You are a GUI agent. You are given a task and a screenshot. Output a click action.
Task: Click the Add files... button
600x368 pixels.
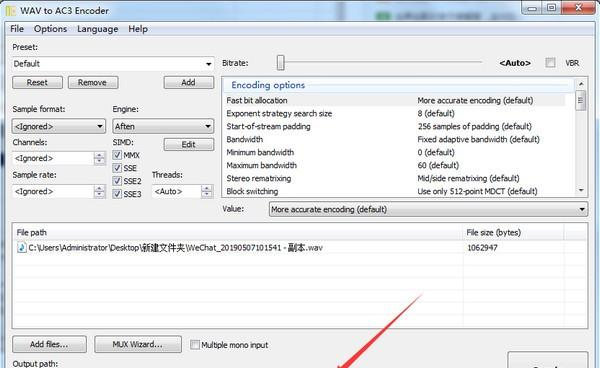click(x=49, y=344)
